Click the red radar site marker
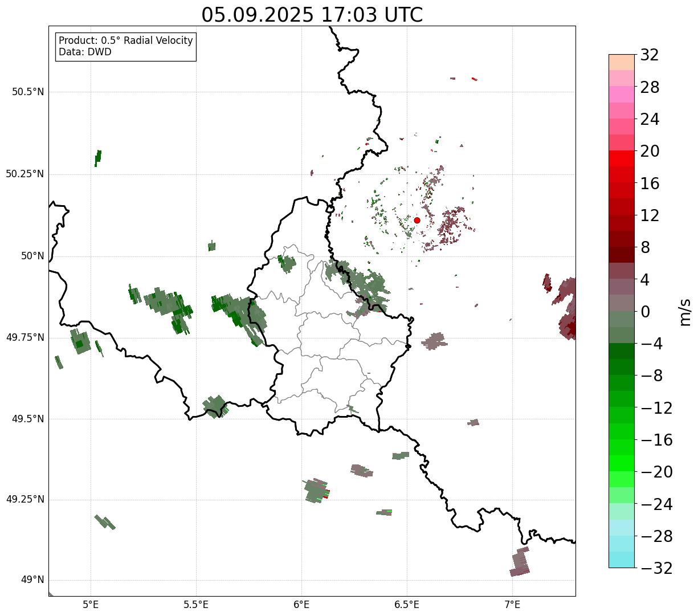 (x=417, y=220)
